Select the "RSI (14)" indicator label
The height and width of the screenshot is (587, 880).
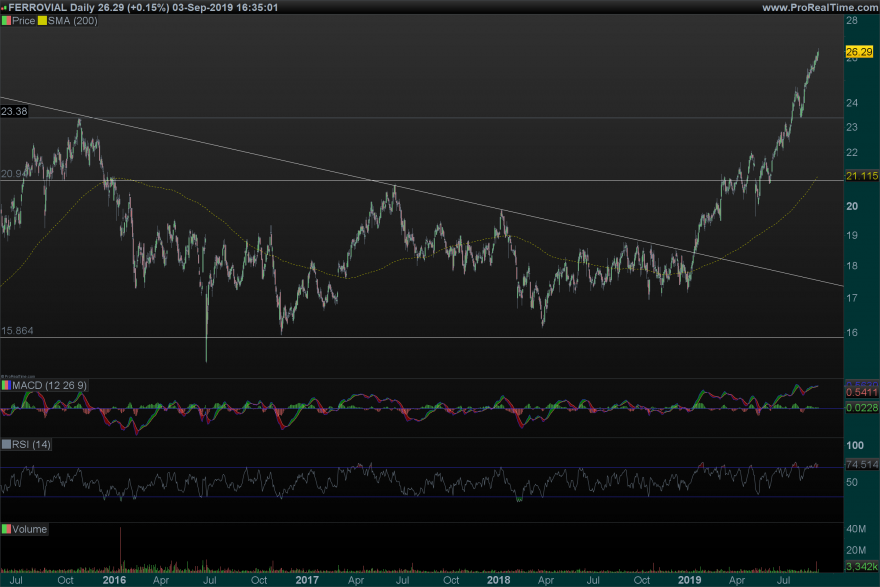31,444
